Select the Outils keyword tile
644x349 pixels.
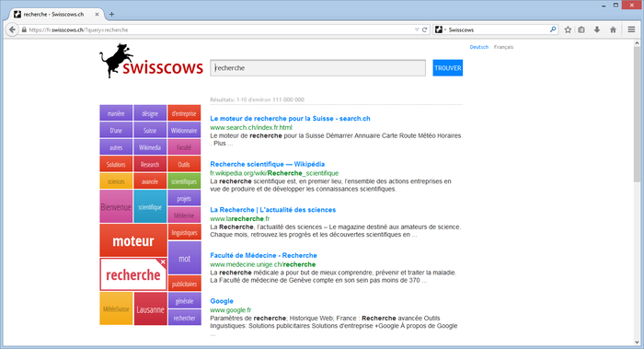[x=184, y=164]
